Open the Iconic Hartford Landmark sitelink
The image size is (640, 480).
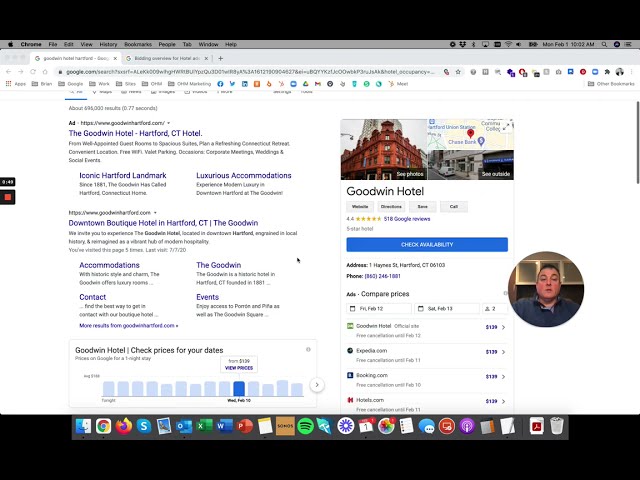(x=123, y=176)
